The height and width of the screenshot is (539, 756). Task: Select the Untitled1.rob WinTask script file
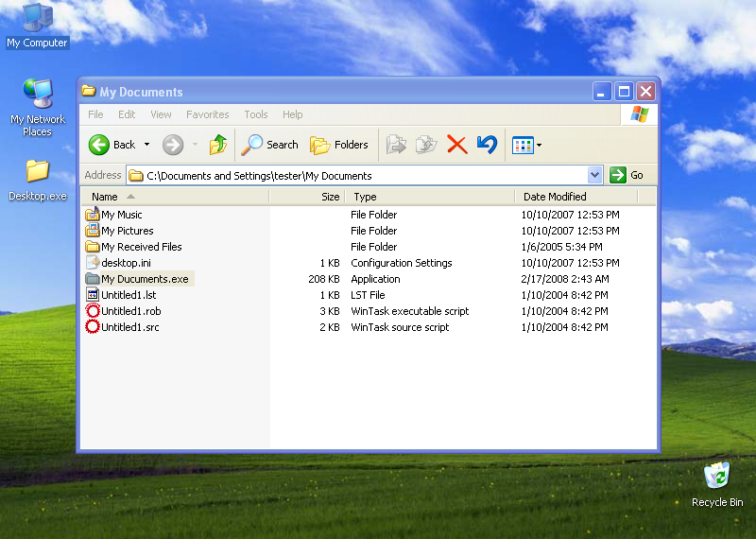[130, 311]
